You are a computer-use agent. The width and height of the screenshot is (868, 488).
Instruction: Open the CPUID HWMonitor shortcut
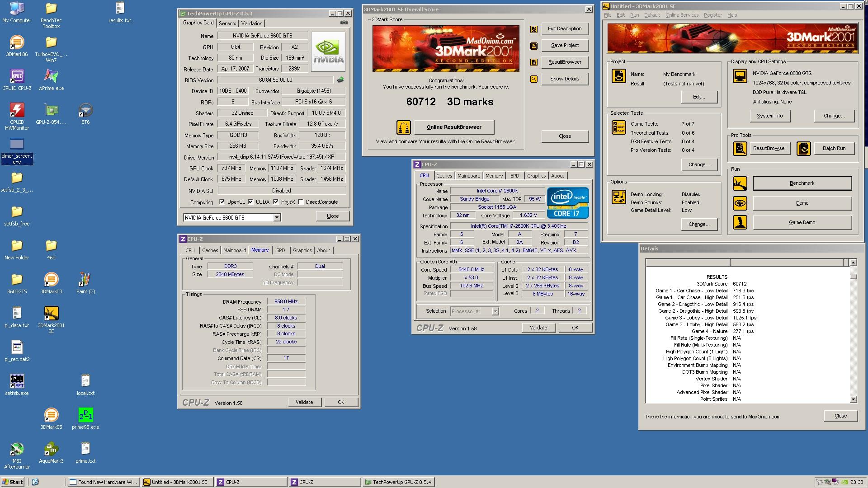point(17,117)
